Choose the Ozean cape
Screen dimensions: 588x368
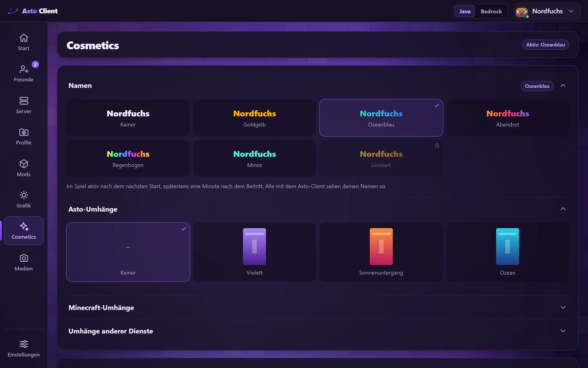[x=508, y=252]
